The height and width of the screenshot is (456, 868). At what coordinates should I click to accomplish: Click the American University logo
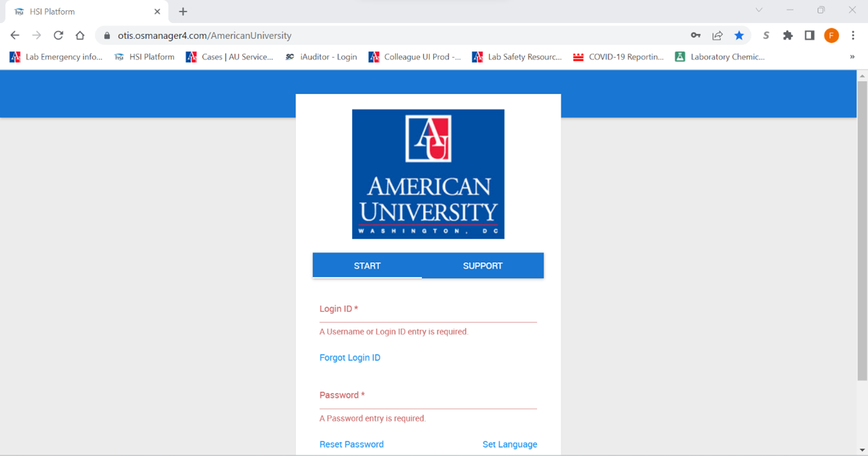[428, 174]
